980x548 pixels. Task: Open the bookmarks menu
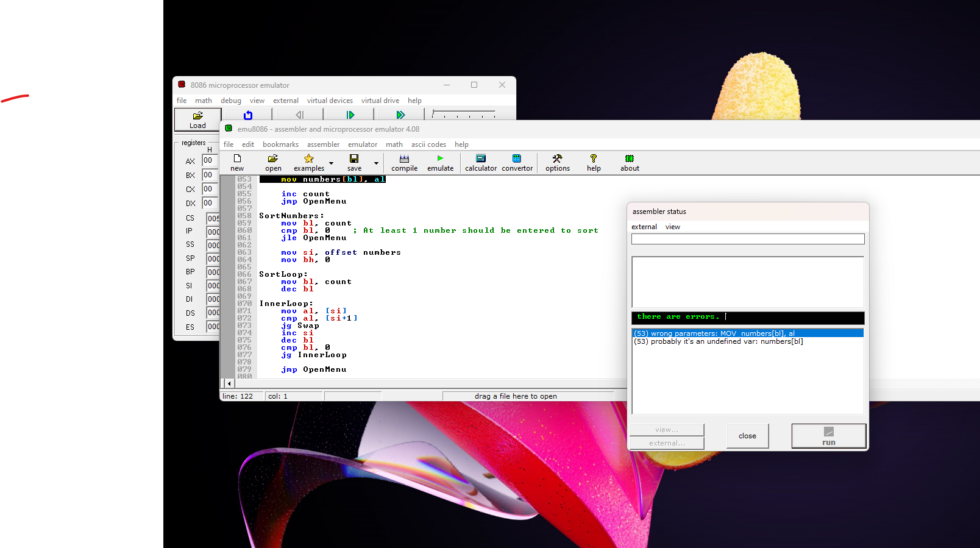click(280, 144)
